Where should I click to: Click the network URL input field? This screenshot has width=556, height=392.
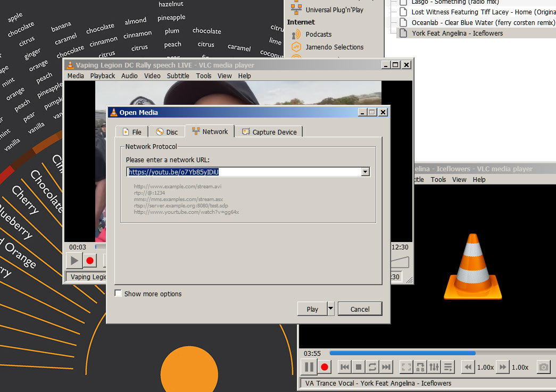[244, 172]
